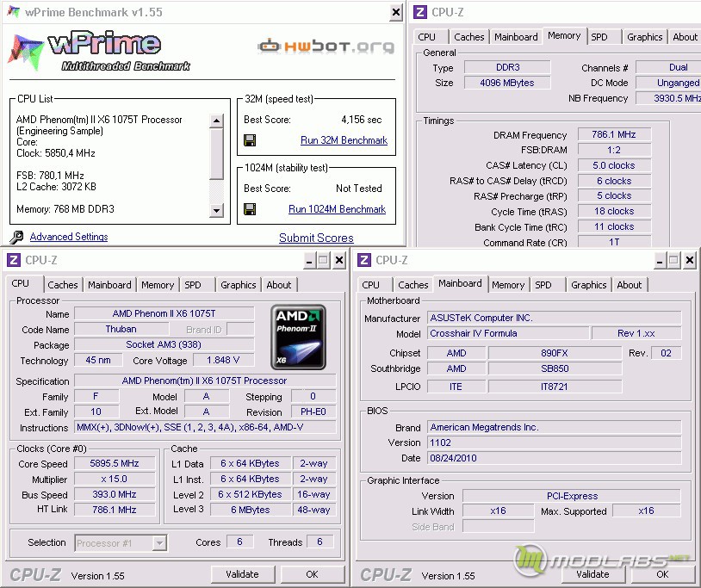The height and width of the screenshot is (588, 701).
Task: Minimize the CPU-Z processor window
Action: 309,260
